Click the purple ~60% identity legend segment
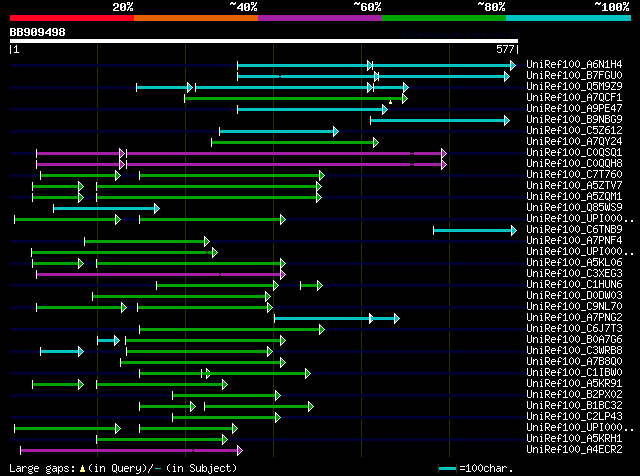Viewport: 640px width, 476px height. (x=320, y=18)
